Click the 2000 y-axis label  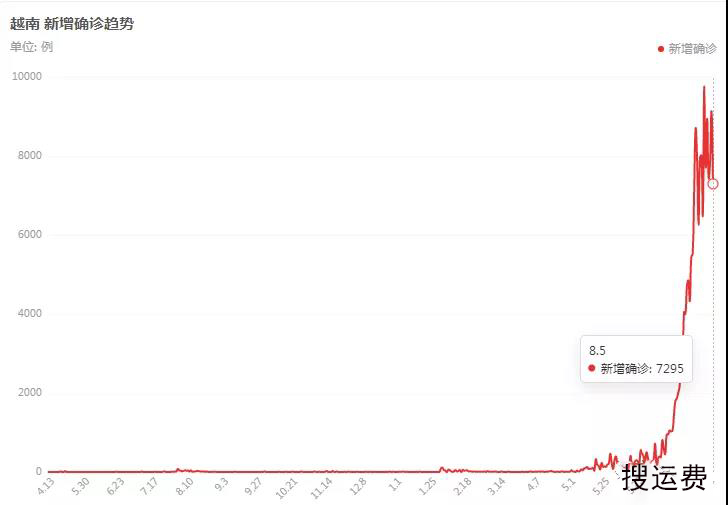[29, 393]
